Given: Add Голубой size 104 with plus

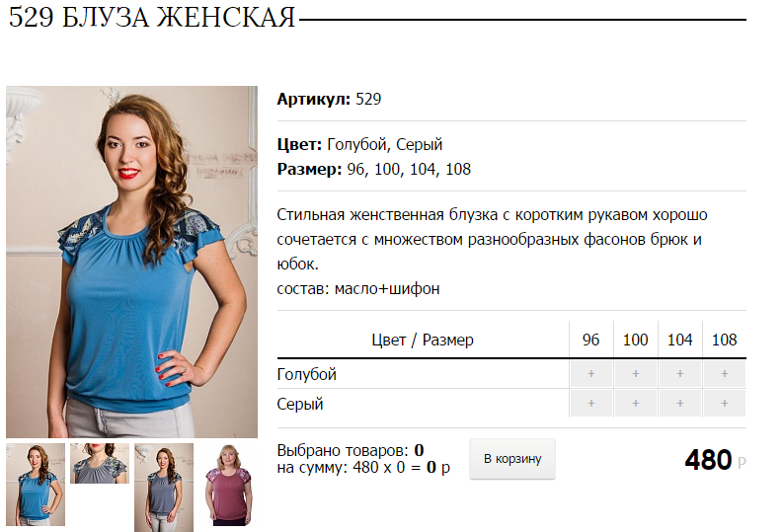Looking at the screenshot, I should coord(680,374).
